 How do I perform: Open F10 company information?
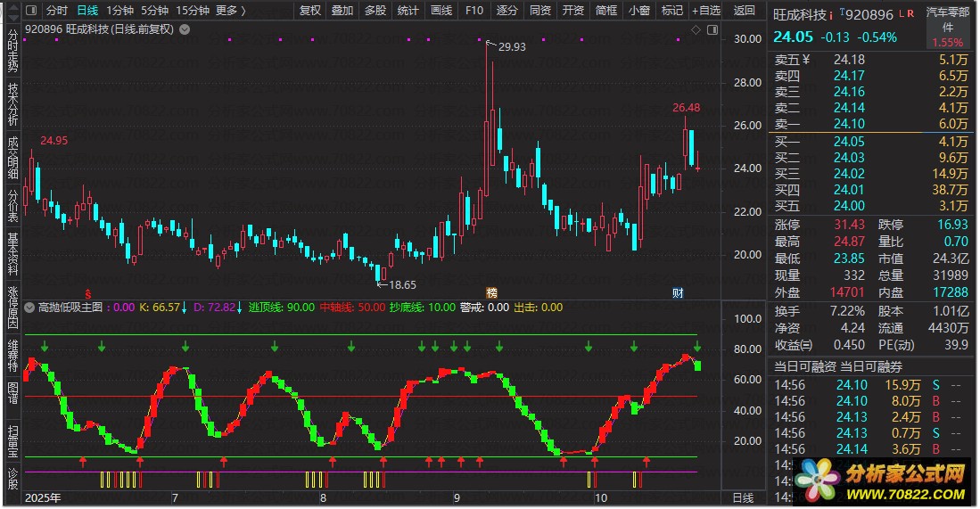click(x=474, y=11)
